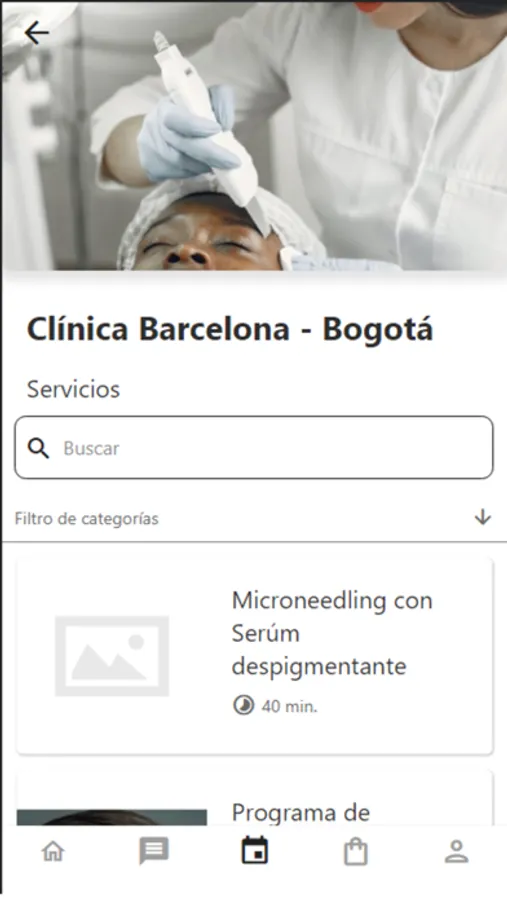Click the clinic header treatment photo
The width and height of the screenshot is (507, 900).
(254, 135)
